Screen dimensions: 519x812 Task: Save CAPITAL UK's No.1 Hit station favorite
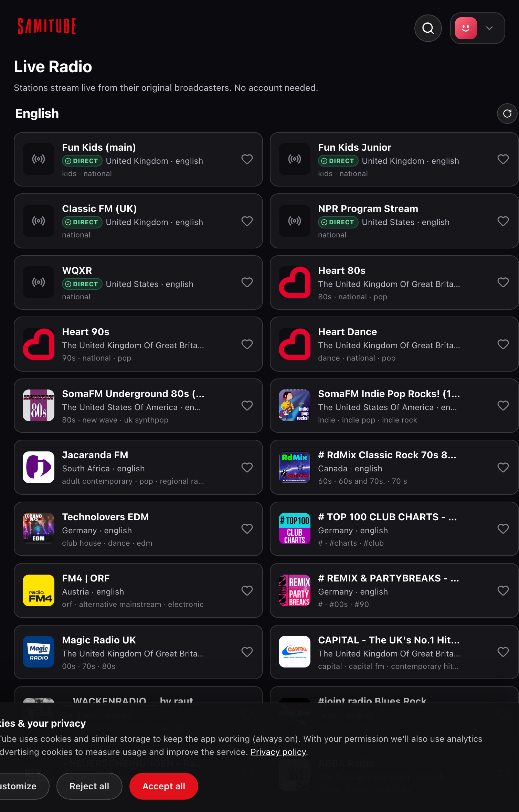503,652
